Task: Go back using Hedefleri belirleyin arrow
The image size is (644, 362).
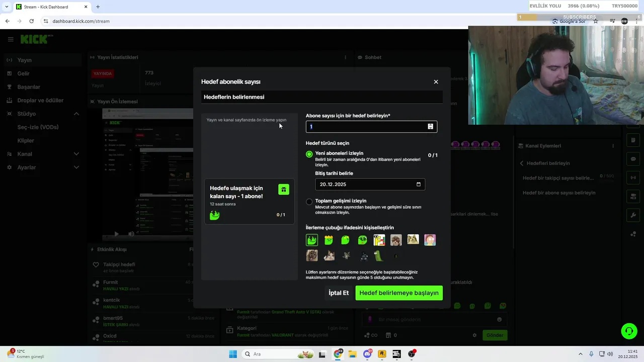Action: pos(522,163)
